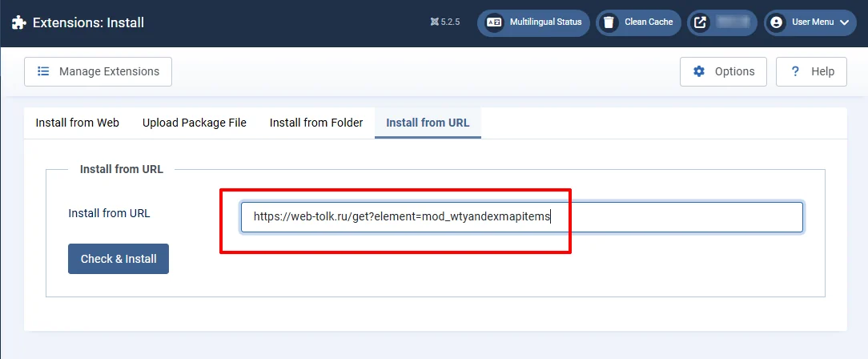This screenshot has height=359, width=868.
Task: Switch to Install from Folder tab
Action: click(316, 123)
